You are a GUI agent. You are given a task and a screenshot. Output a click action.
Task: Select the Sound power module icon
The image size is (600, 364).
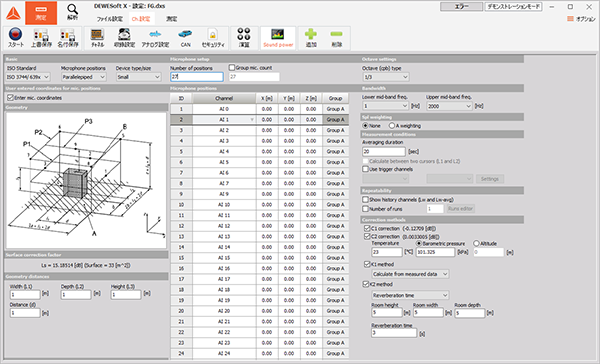point(278,38)
